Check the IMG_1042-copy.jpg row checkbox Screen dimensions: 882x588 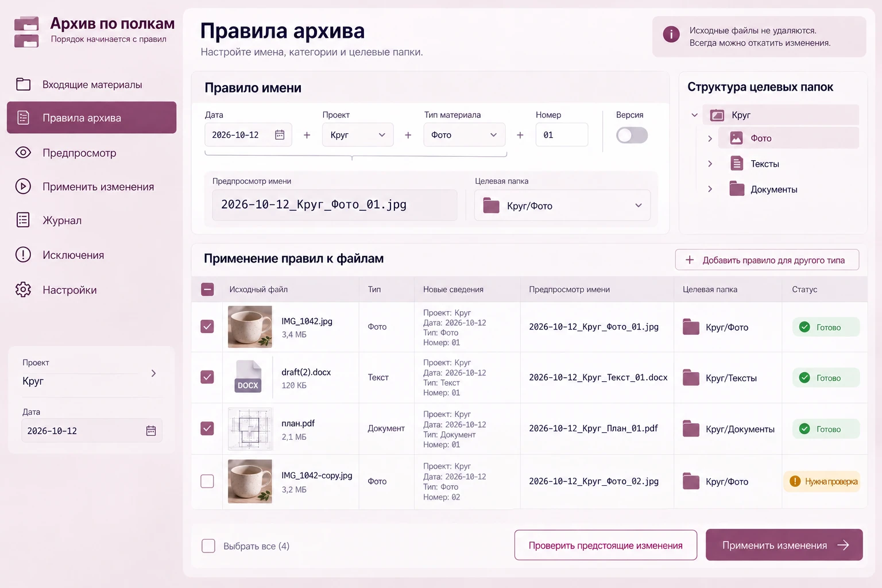pyautogui.click(x=207, y=481)
